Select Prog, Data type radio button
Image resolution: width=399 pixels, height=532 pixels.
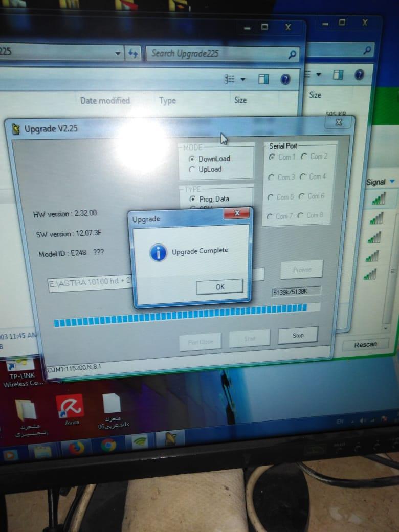(x=192, y=199)
